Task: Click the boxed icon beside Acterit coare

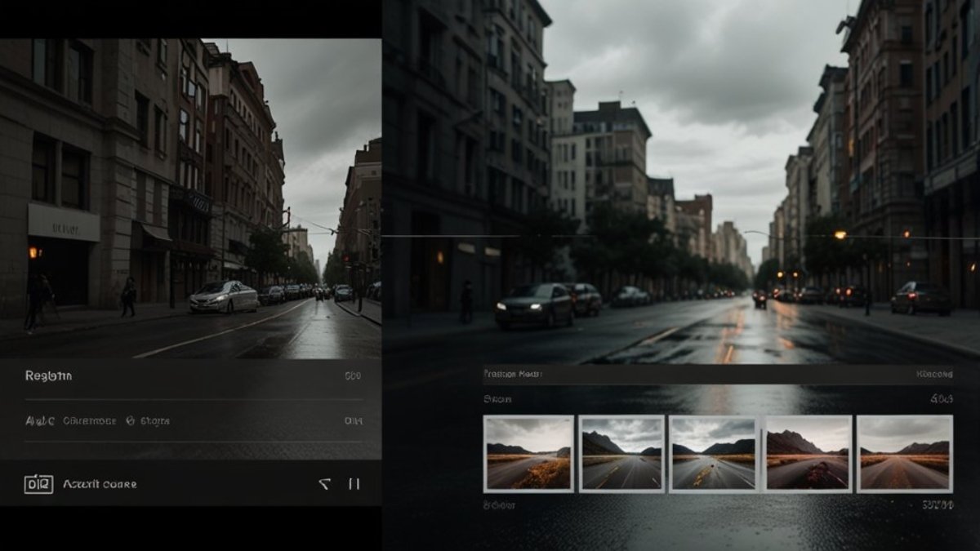Action: (38, 484)
